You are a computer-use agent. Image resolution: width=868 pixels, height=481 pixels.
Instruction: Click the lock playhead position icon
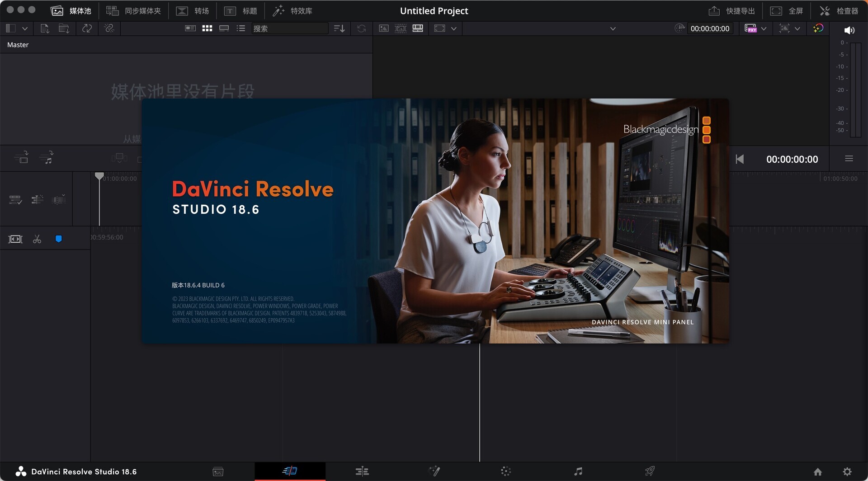click(x=37, y=199)
